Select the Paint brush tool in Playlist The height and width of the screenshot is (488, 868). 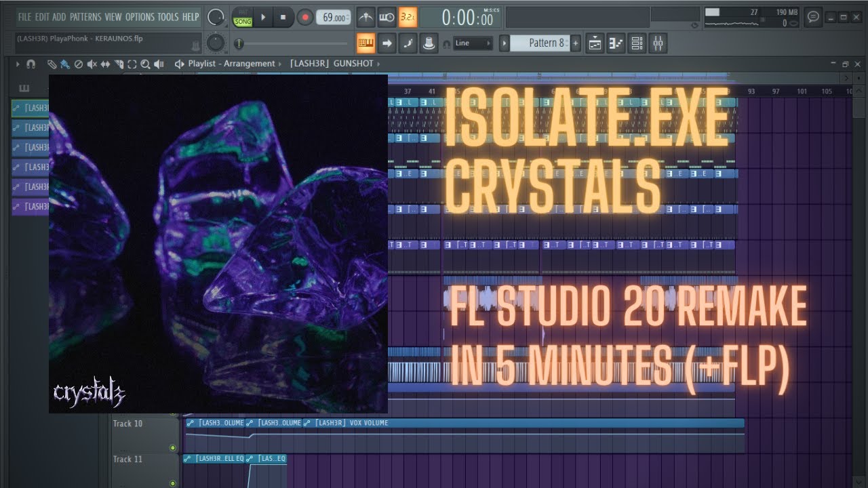[64, 64]
